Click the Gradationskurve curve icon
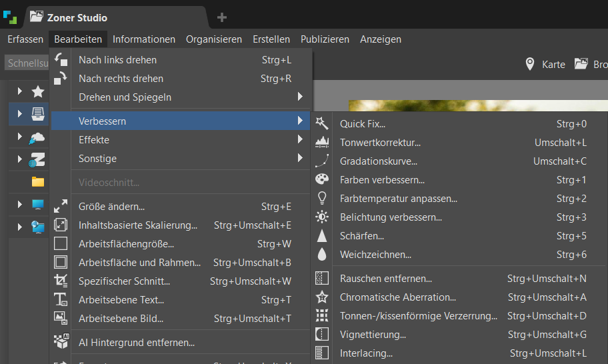Viewport: 608px width, 364px height. click(x=322, y=161)
